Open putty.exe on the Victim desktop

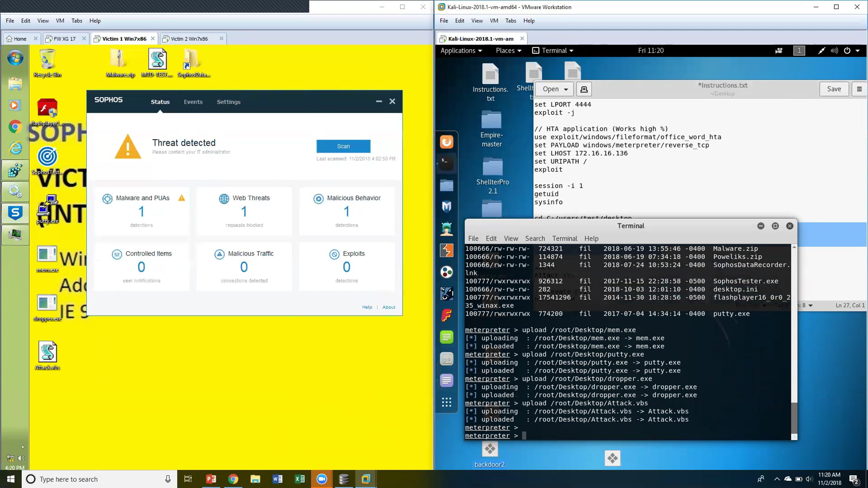pos(47,210)
